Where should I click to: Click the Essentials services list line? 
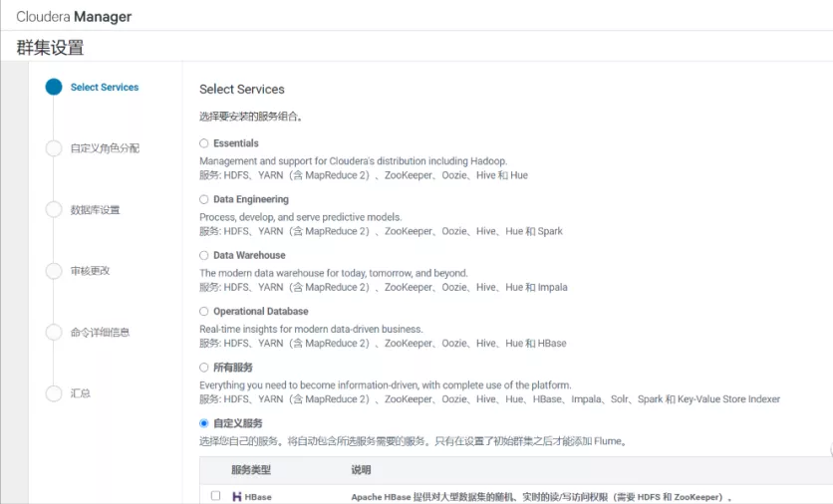click(x=364, y=175)
